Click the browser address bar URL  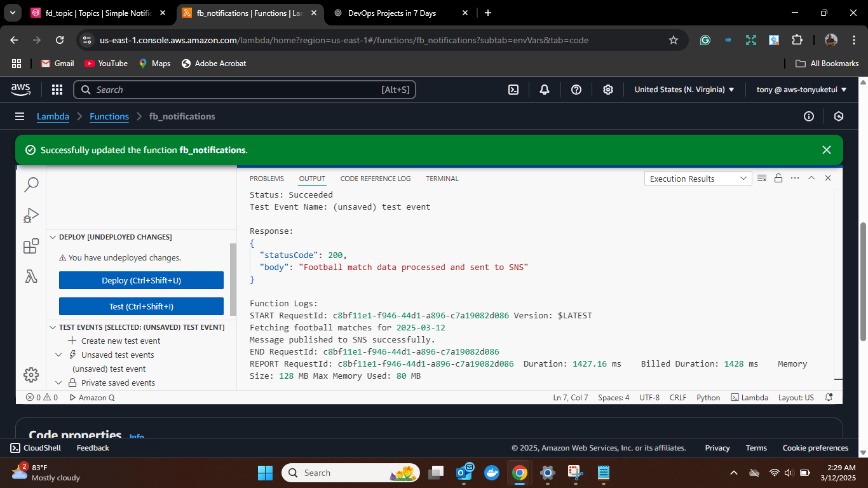pyautogui.click(x=344, y=40)
